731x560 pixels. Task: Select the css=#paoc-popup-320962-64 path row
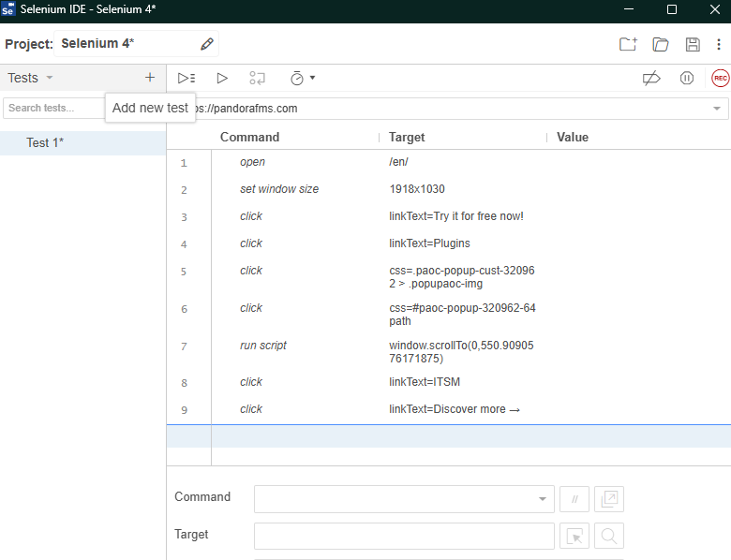click(x=449, y=314)
